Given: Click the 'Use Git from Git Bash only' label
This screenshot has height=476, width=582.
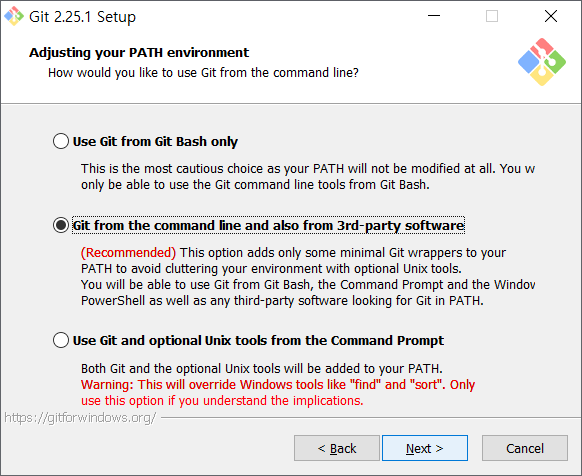Looking at the screenshot, I should click(155, 141).
